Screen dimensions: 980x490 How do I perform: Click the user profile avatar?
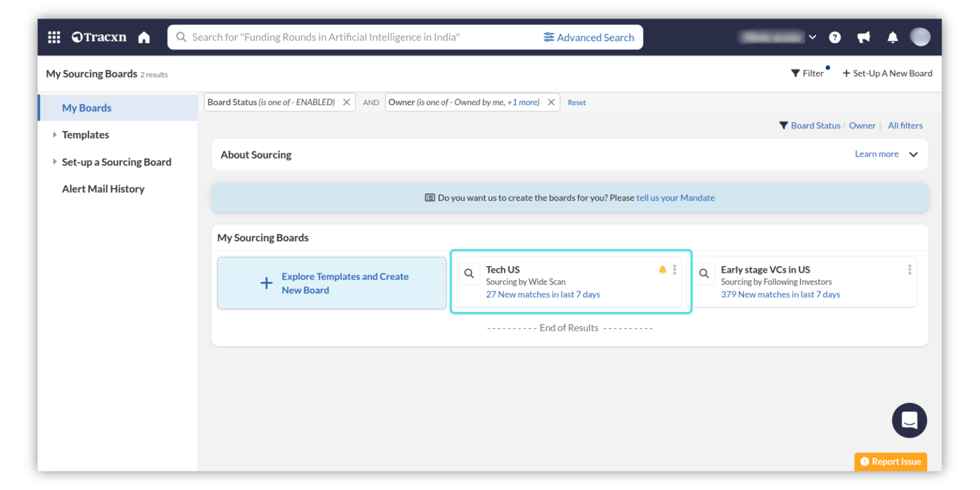click(920, 37)
